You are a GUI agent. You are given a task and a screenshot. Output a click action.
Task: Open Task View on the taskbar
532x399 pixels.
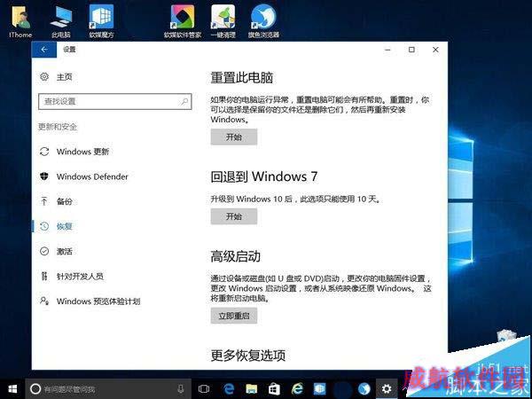pyautogui.click(x=204, y=389)
